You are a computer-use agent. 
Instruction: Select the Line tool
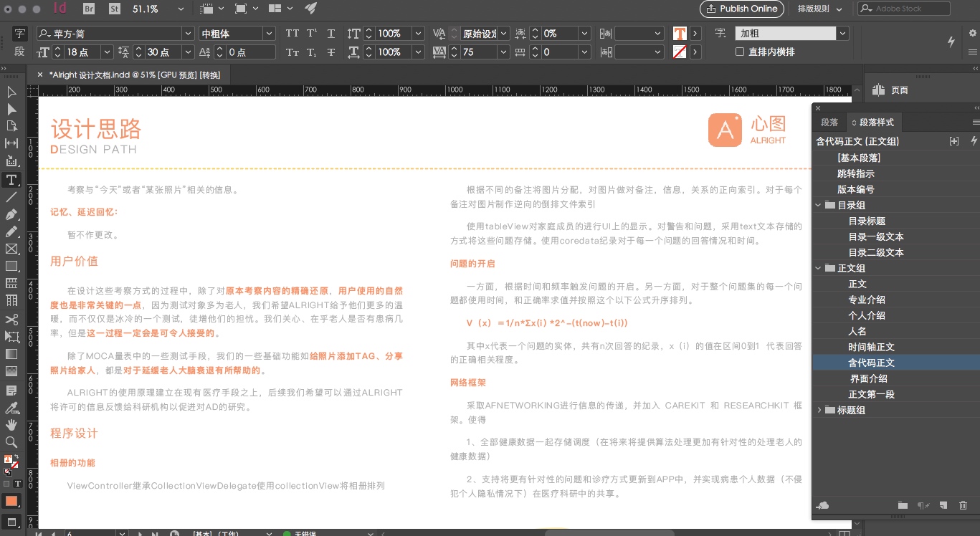(11, 197)
